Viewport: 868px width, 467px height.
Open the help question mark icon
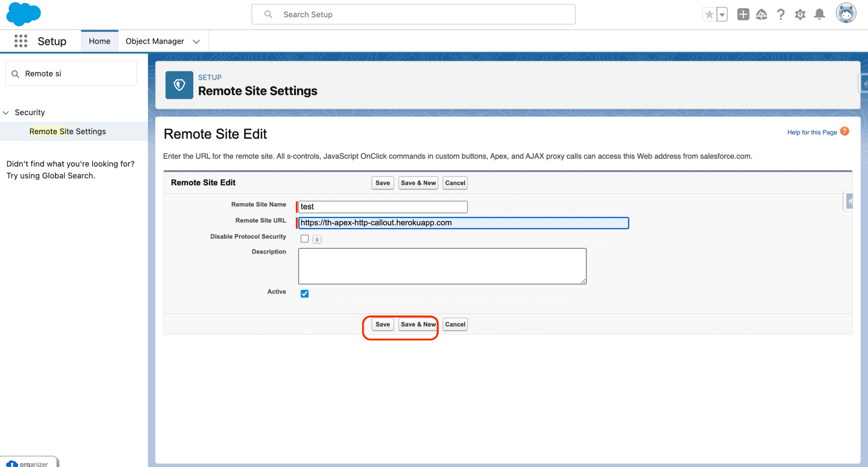(x=781, y=14)
